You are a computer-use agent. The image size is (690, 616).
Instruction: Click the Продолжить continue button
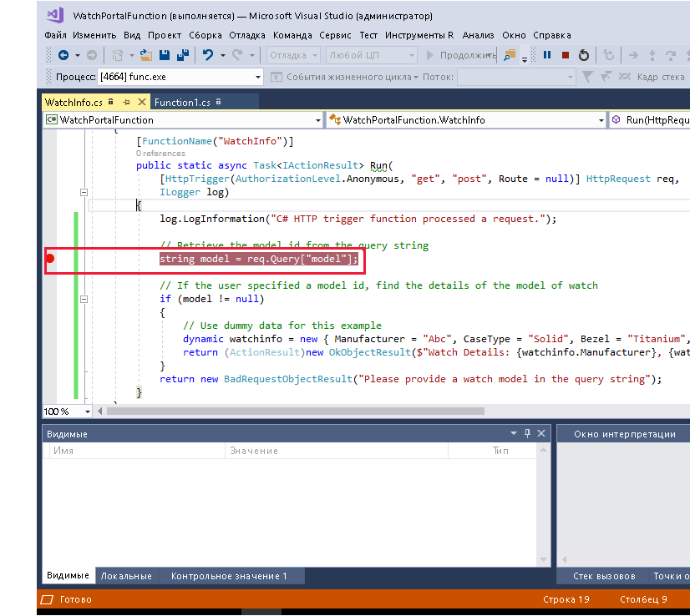pyautogui.click(x=461, y=55)
